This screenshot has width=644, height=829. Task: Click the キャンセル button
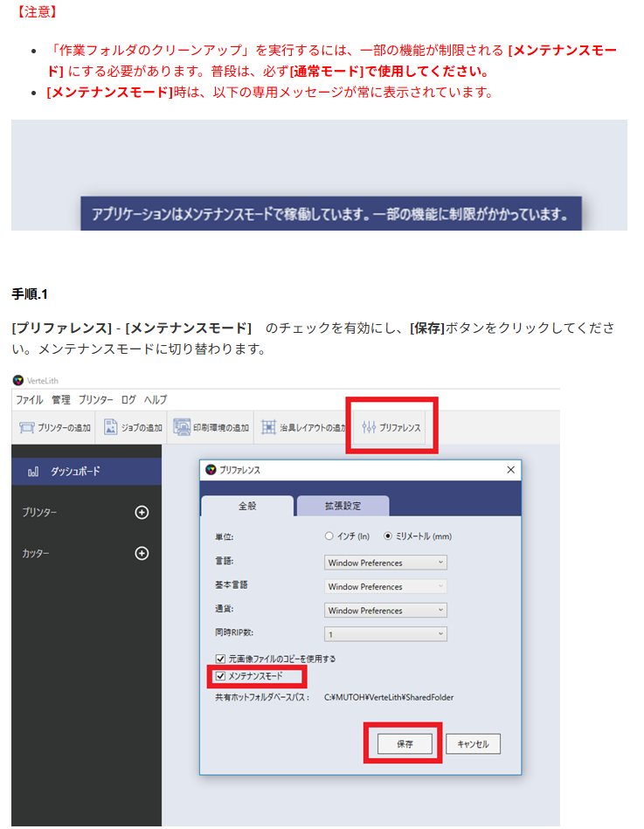[x=473, y=744]
